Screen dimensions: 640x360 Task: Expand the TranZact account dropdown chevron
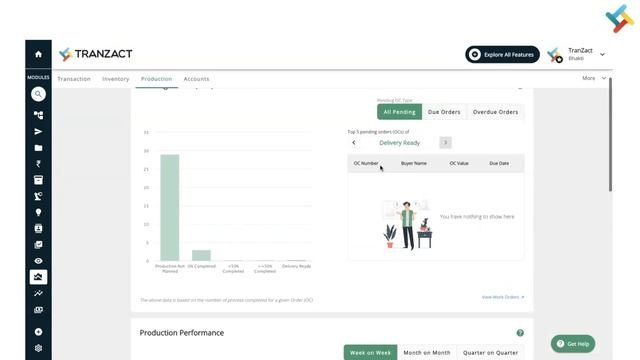(602, 54)
